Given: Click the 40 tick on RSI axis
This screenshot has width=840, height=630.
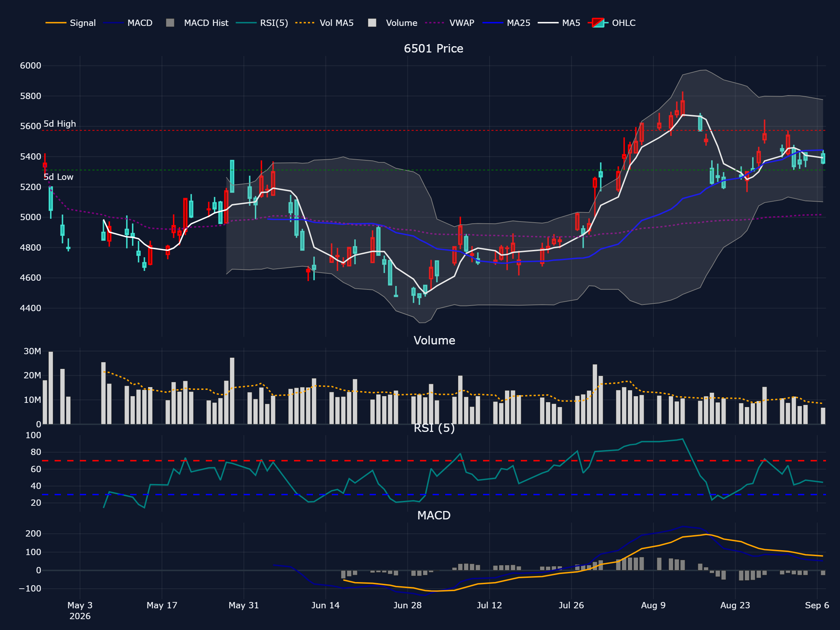Looking at the screenshot, I should [36, 486].
